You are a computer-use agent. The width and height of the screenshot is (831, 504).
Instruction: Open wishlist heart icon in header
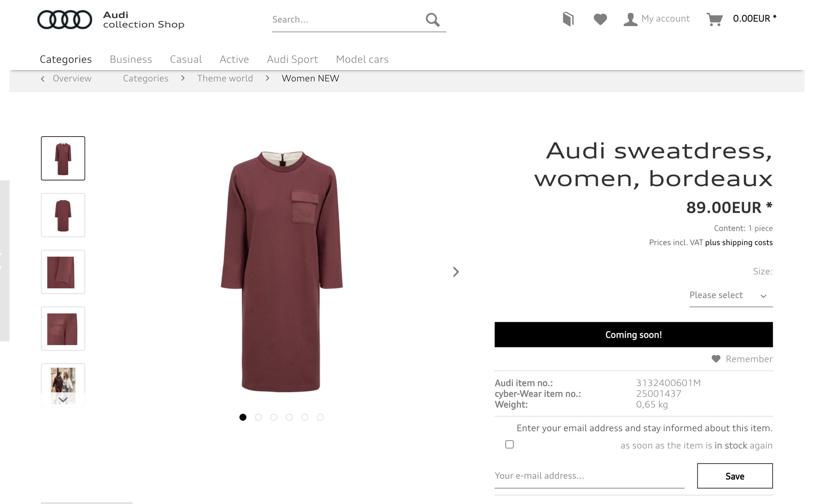pyautogui.click(x=600, y=19)
